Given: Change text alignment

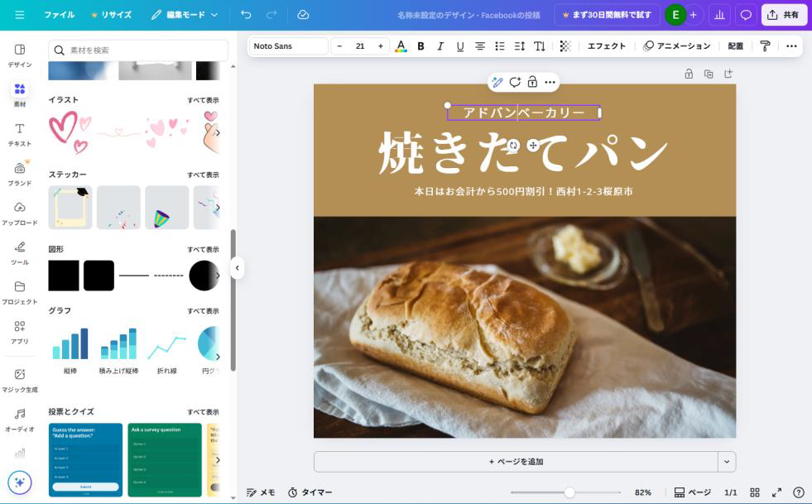Looking at the screenshot, I should coord(480,46).
